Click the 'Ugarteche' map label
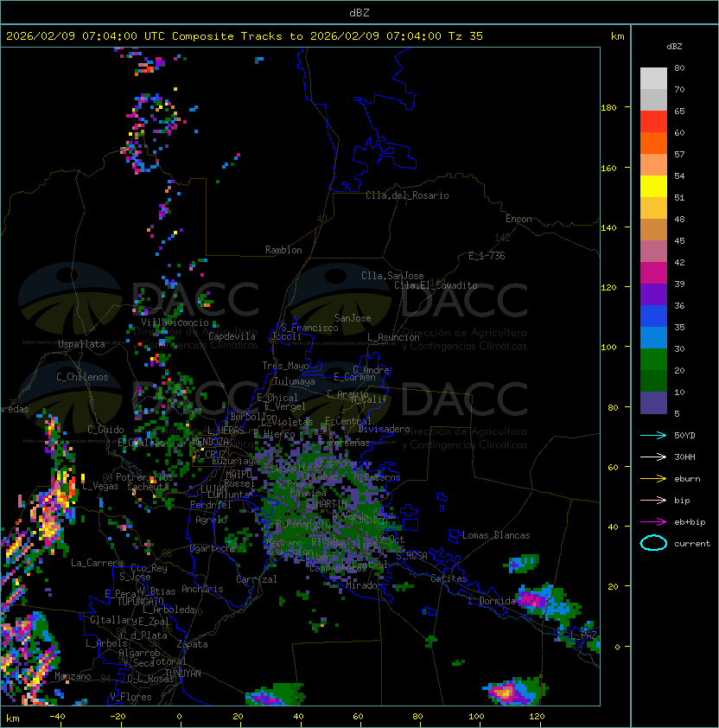Image resolution: width=719 pixels, height=728 pixels. click(x=213, y=548)
